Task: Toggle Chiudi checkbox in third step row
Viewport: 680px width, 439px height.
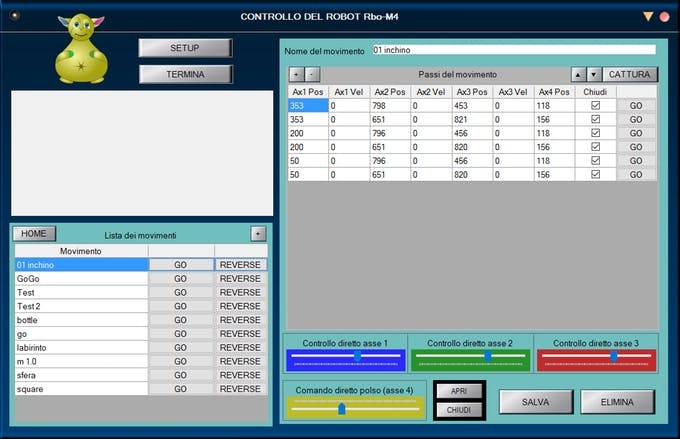Action: pyautogui.click(x=595, y=133)
